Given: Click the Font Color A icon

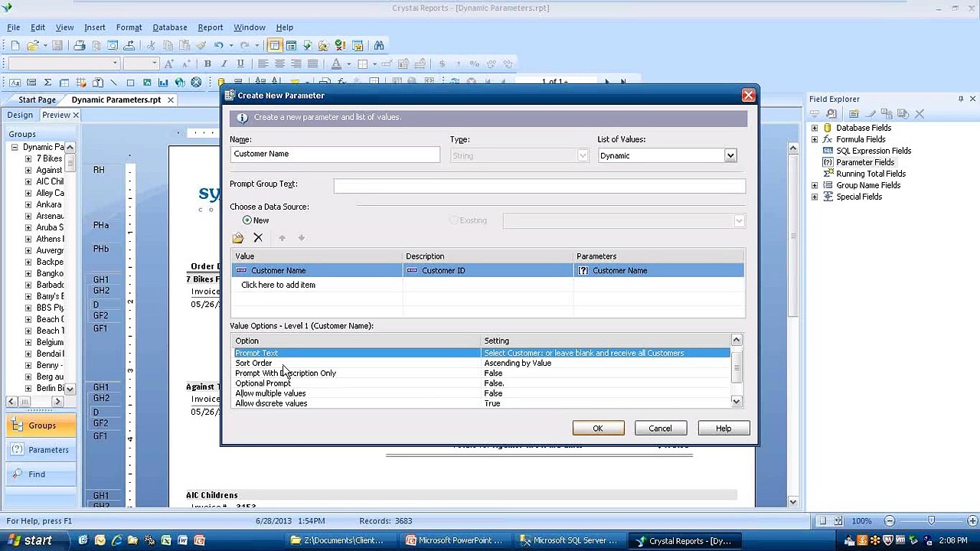Looking at the screenshot, I should pyautogui.click(x=337, y=64).
